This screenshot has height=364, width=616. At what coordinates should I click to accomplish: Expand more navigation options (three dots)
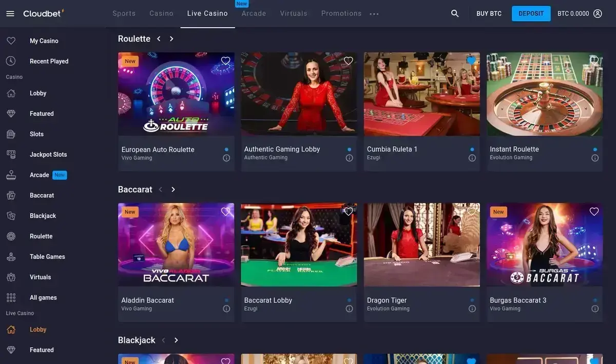(x=374, y=14)
